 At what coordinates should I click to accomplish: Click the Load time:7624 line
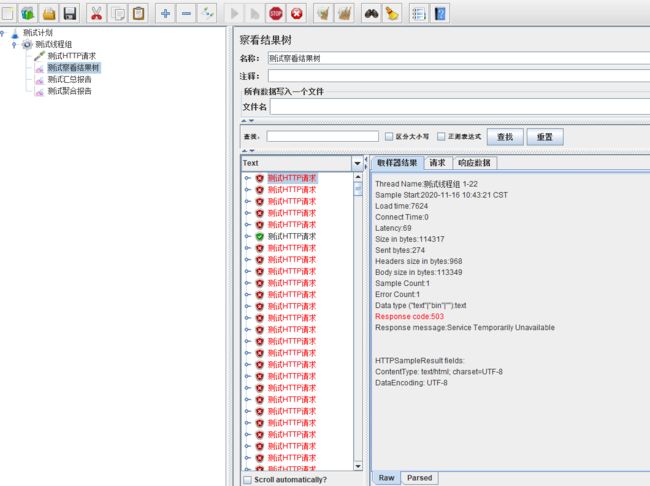[401, 206]
